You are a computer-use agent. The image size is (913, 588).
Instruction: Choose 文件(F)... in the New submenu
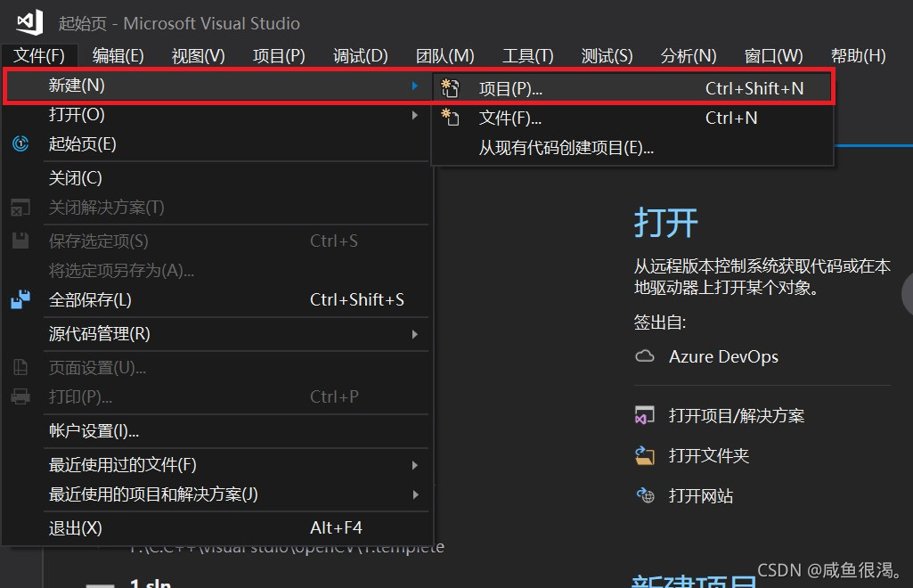pos(633,118)
